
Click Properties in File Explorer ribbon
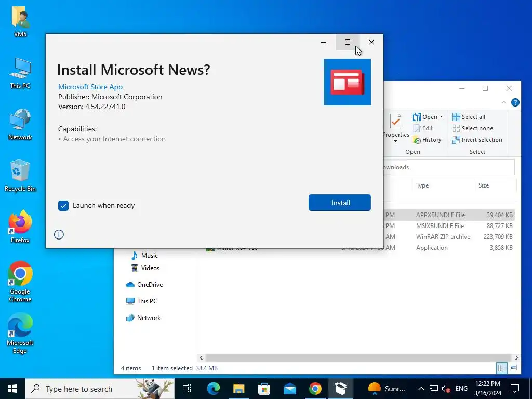coord(395,128)
